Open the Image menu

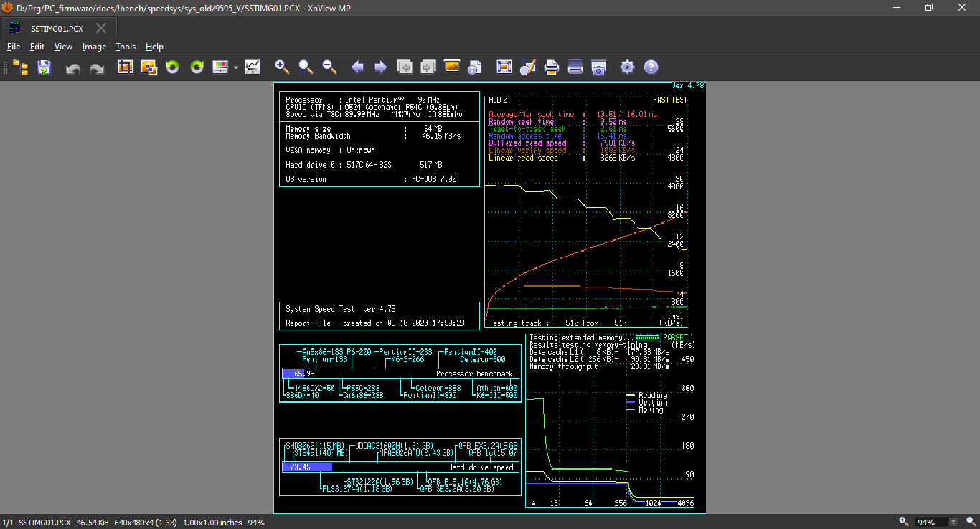pyautogui.click(x=94, y=47)
